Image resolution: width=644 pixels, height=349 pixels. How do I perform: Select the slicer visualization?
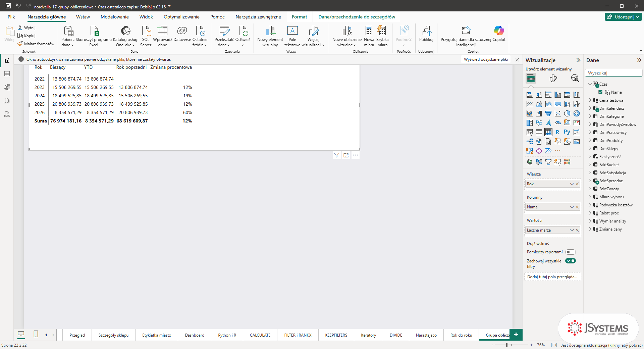click(x=530, y=132)
